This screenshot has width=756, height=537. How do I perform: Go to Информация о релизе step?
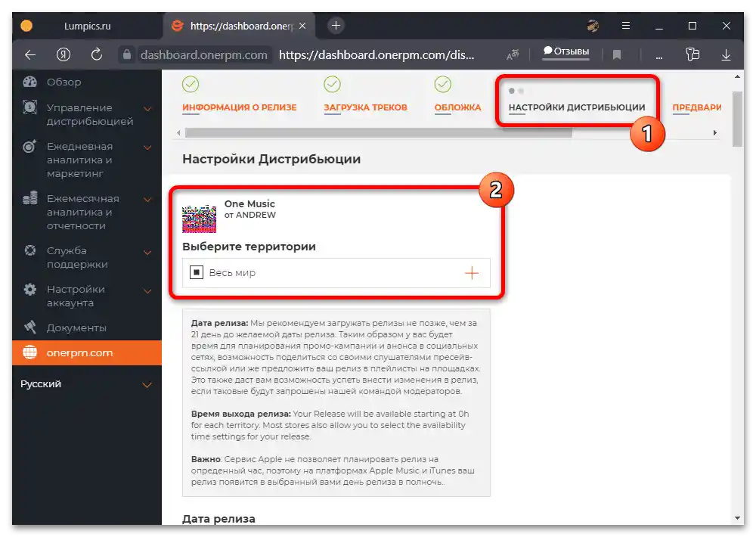point(239,107)
